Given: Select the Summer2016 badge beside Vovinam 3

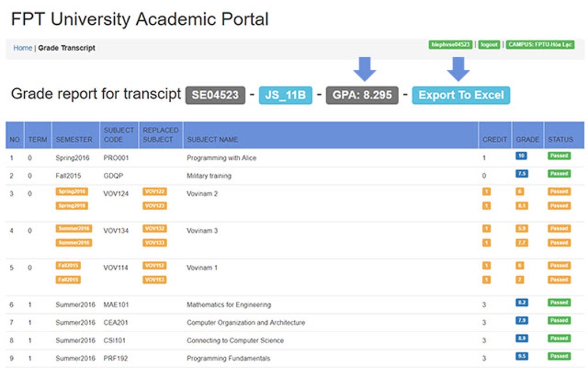Looking at the screenshot, I should click(x=73, y=228).
